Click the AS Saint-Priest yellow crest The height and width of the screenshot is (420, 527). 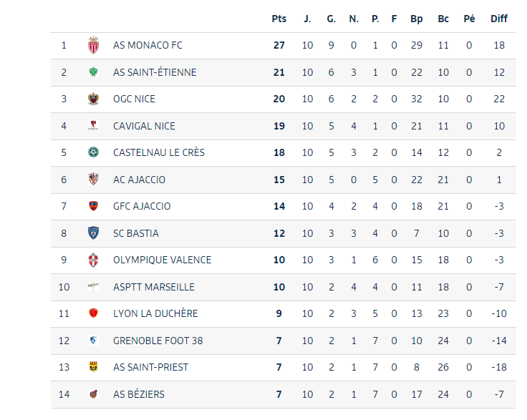pos(93,367)
